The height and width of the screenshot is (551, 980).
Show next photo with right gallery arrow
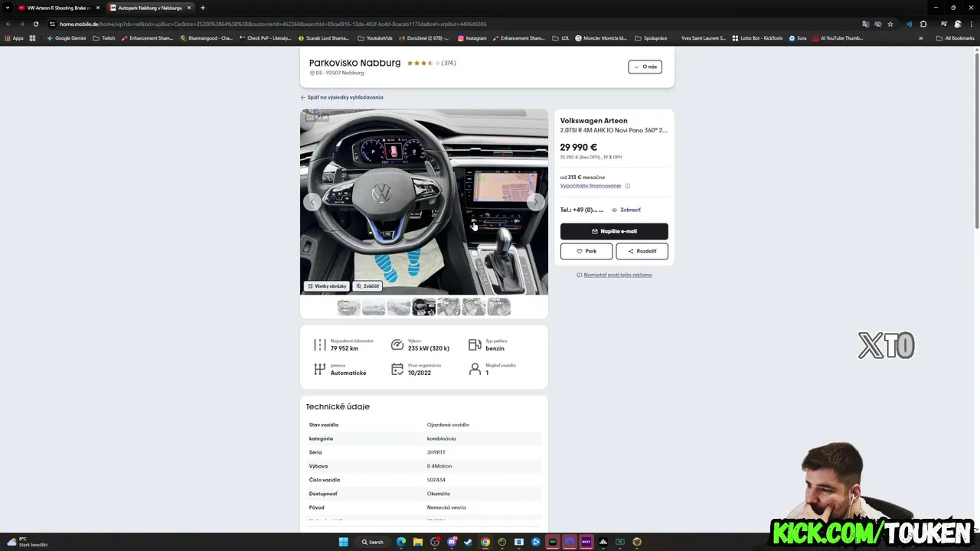[536, 202]
